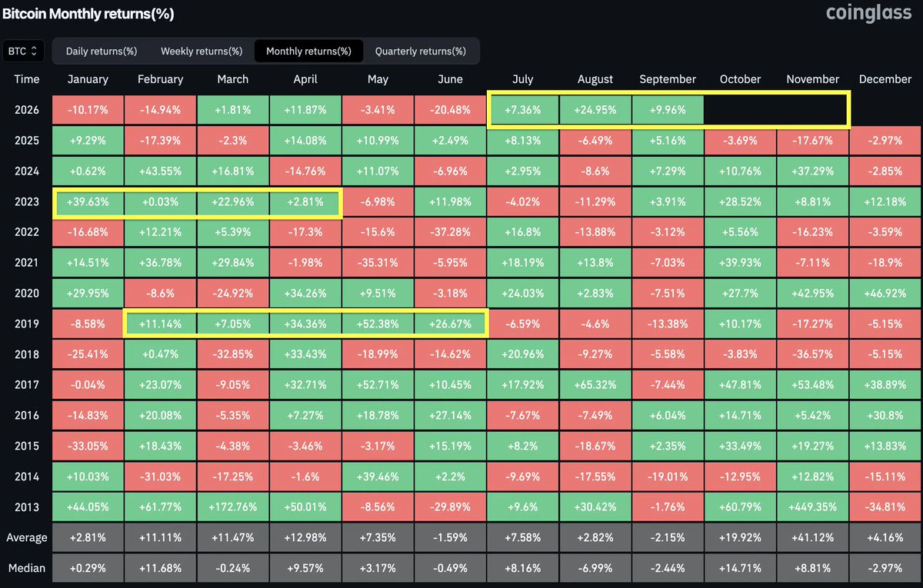Click the -6.99% Median cell for August
923x588 pixels.
pos(595,568)
